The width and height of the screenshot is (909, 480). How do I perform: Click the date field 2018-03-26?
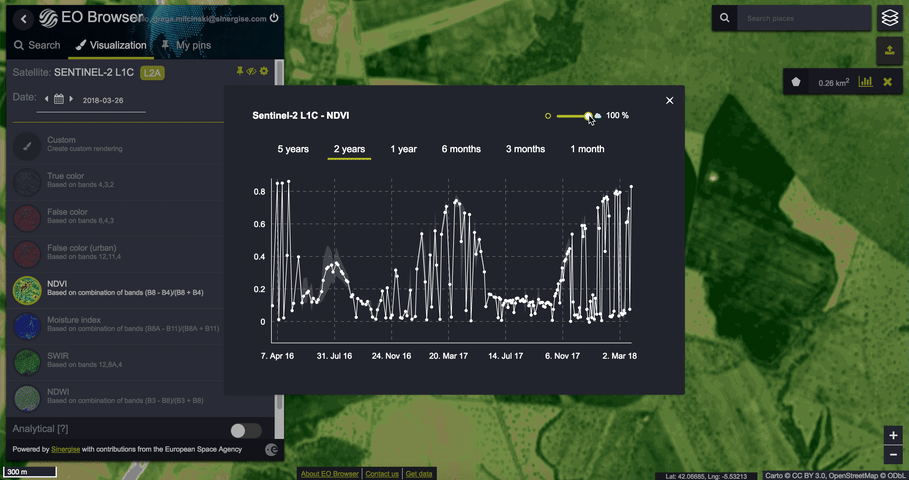pos(103,100)
